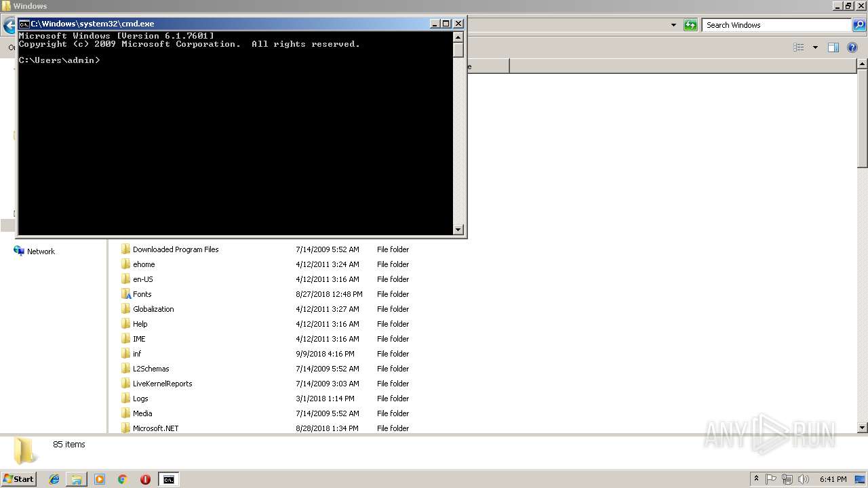Select the L2Schemas folder
Image resolution: width=868 pixels, height=488 pixels.
coord(151,369)
